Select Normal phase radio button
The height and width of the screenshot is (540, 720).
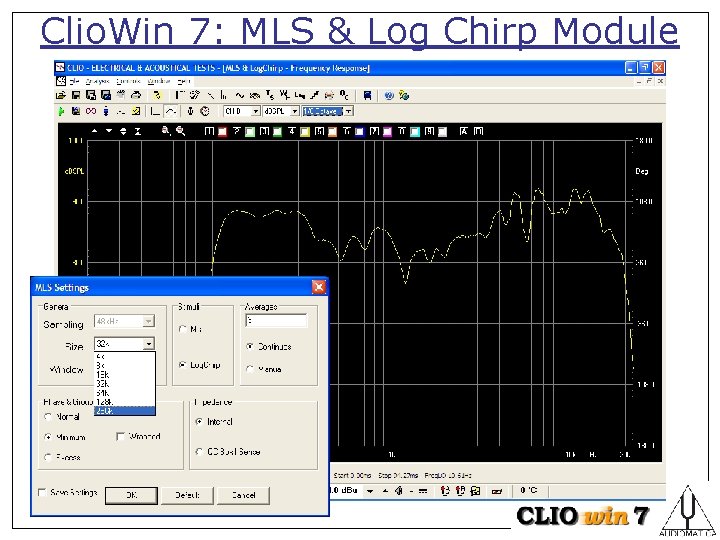click(x=48, y=417)
